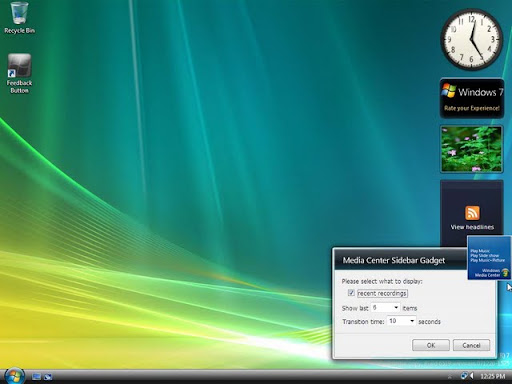
Task: Click the network tray icon
Action: click(463, 376)
